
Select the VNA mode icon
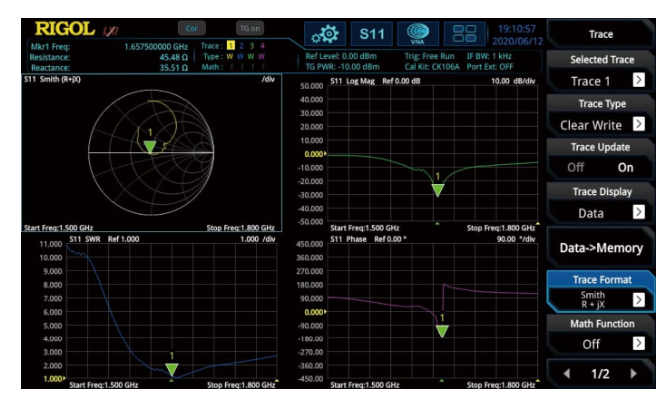(x=418, y=34)
